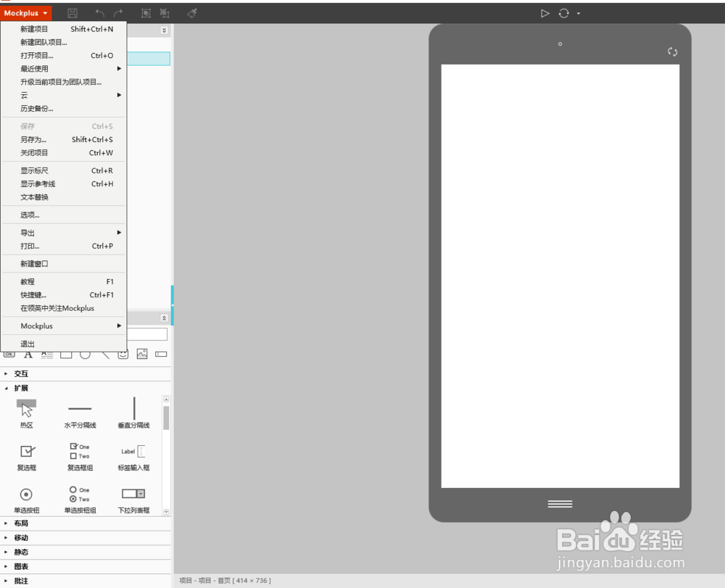Choose 新建项目 from the menu
This screenshot has height=588, width=725.
click(x=64, y=29)
